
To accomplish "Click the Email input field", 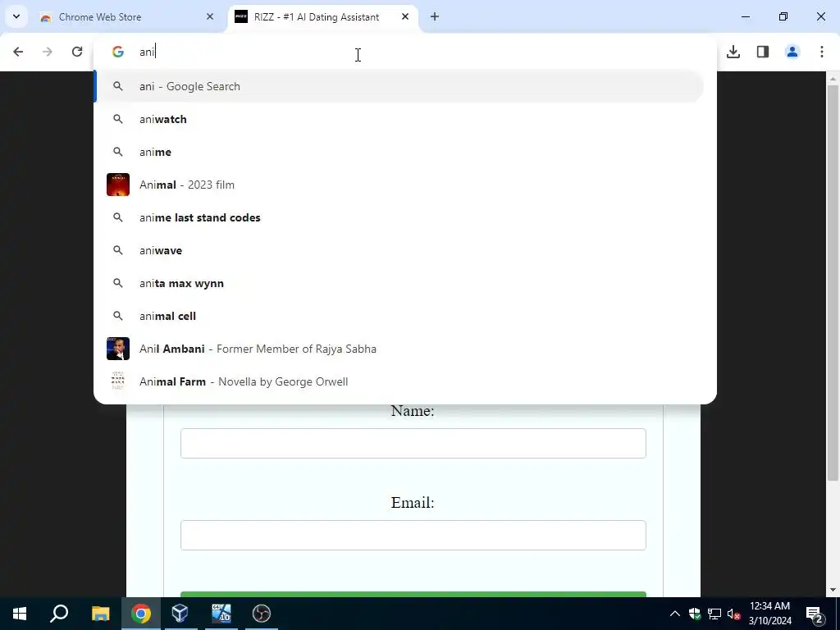I will (413, 535).
